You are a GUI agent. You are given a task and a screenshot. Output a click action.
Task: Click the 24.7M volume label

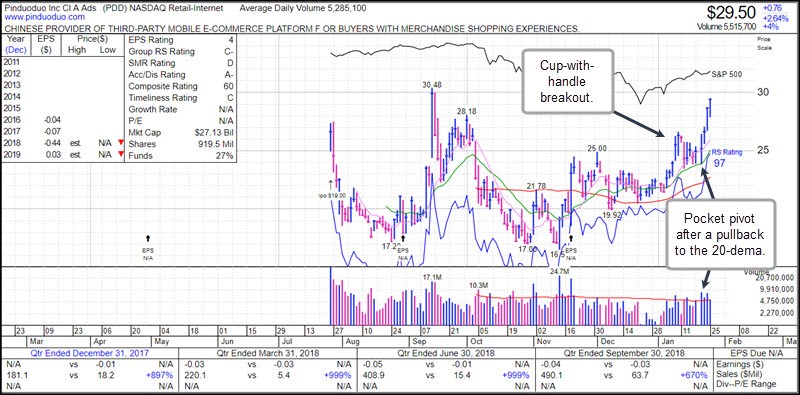(x=559, y=272)
